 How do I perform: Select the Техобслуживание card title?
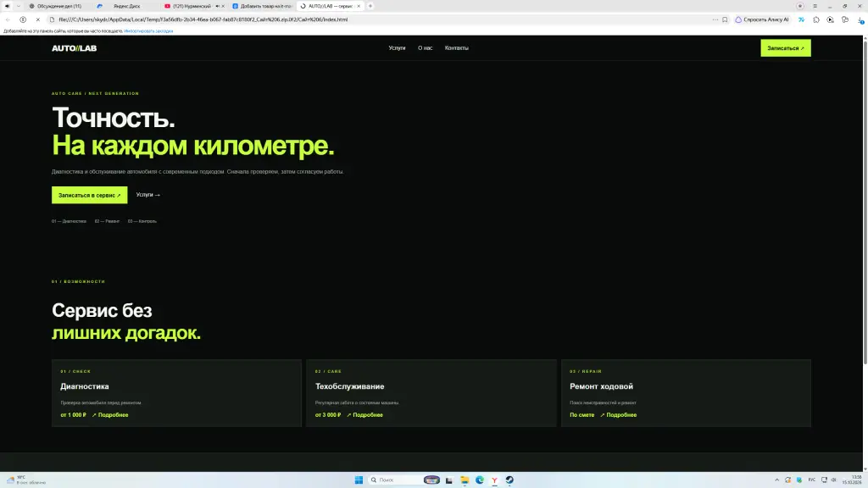click(350, 386)
